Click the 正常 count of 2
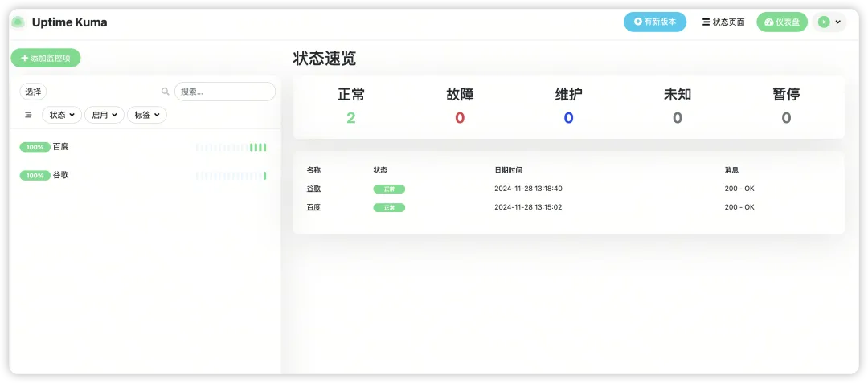The width and height of the screenshot is (868, 383). tap(351, 118)
